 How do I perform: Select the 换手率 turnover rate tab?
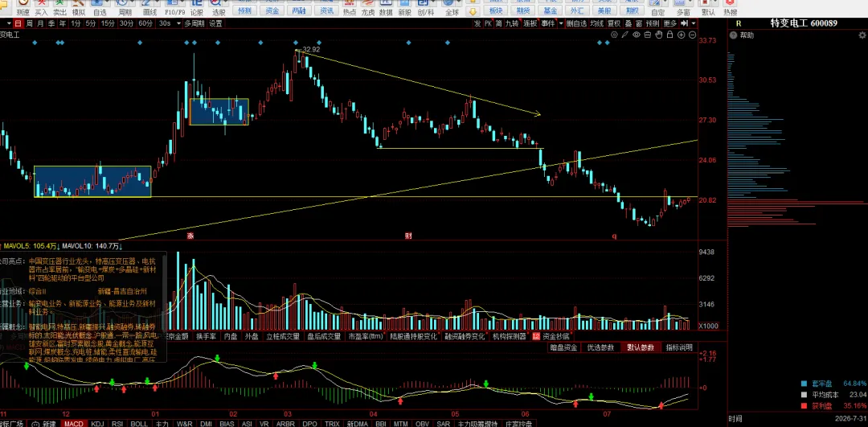tap(206, 335)
